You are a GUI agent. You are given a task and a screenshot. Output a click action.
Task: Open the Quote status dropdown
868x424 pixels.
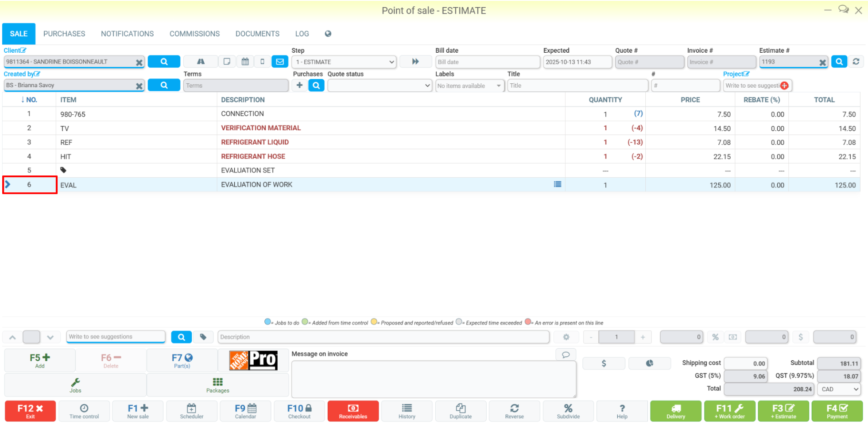pyautogui.click(x=380, y=86)
